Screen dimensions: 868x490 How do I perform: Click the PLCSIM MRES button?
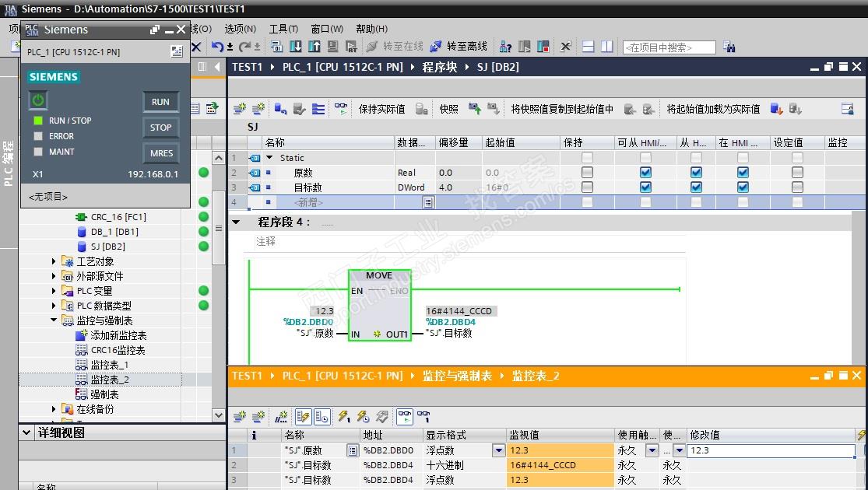click(160, 153)
